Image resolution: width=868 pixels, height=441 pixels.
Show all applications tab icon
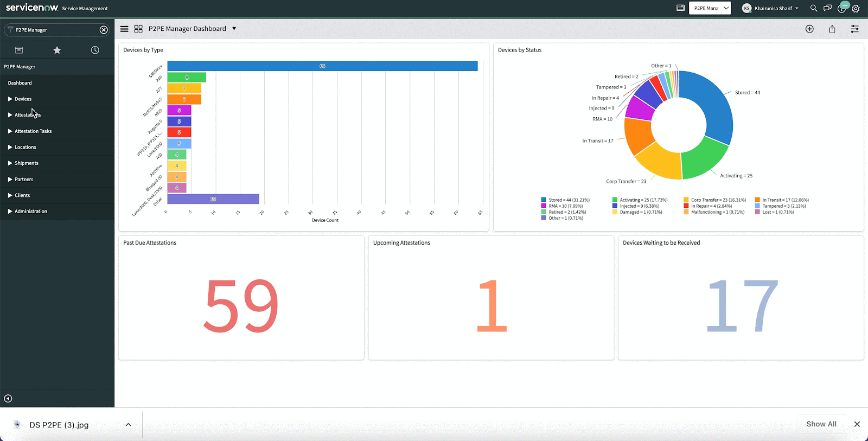(x=19, y=50)
